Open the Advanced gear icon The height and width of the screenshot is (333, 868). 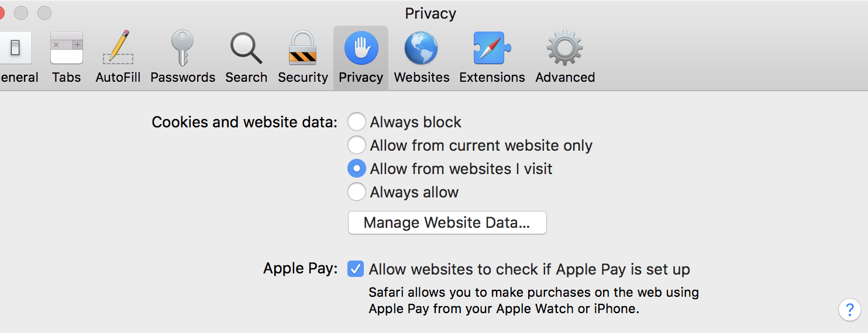564,48
